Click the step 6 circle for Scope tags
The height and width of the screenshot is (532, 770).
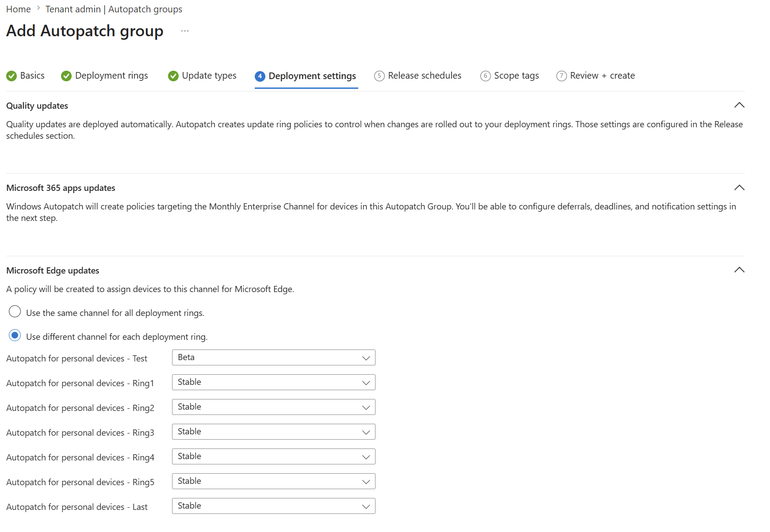[486, 76]
